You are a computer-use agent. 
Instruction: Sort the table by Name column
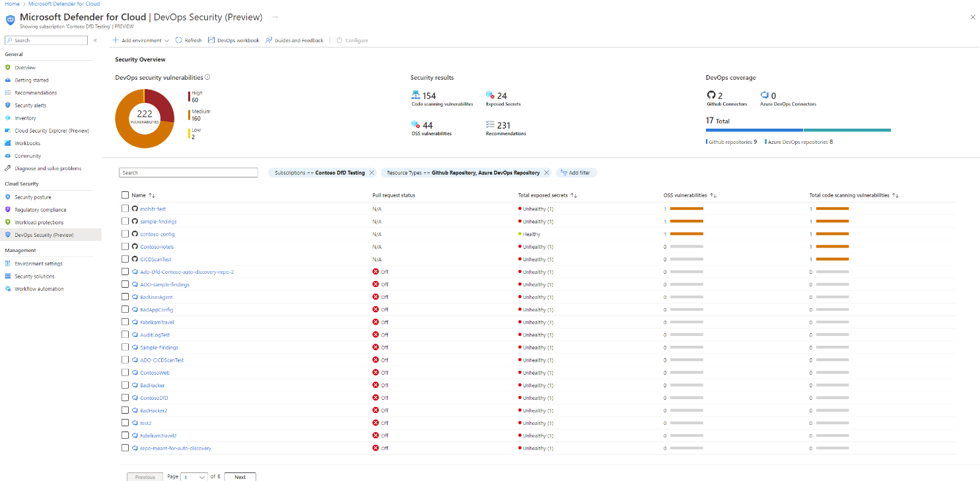point(143,195)
